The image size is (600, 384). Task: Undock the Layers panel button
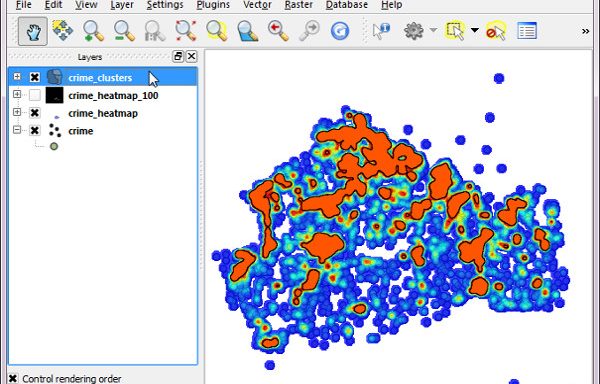[178, 57]
